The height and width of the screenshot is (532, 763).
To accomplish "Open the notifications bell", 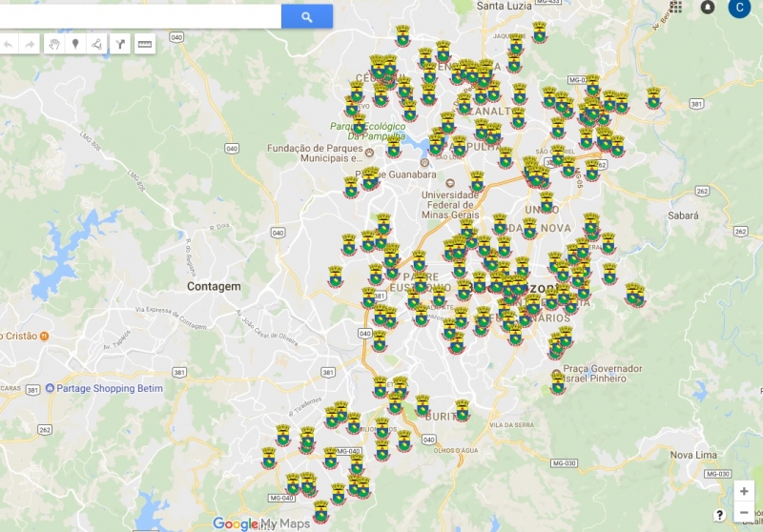I will 708,7.
